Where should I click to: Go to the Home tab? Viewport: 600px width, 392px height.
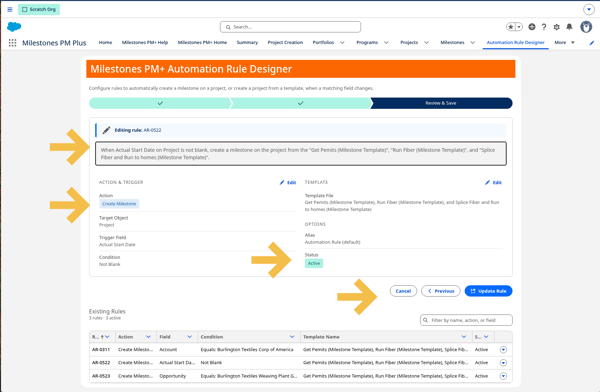coord(105,42)
